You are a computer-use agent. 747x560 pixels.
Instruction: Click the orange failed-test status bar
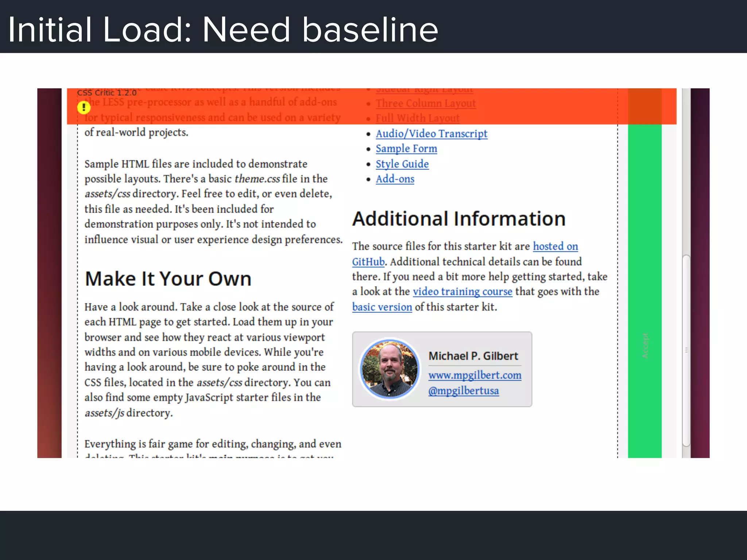(x=547, y=106)
